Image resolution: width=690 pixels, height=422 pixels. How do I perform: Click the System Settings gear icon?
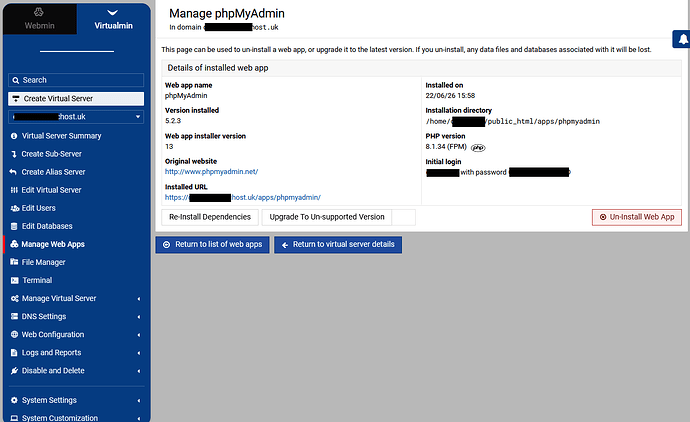pyautogui.click(x=14, y=400)
